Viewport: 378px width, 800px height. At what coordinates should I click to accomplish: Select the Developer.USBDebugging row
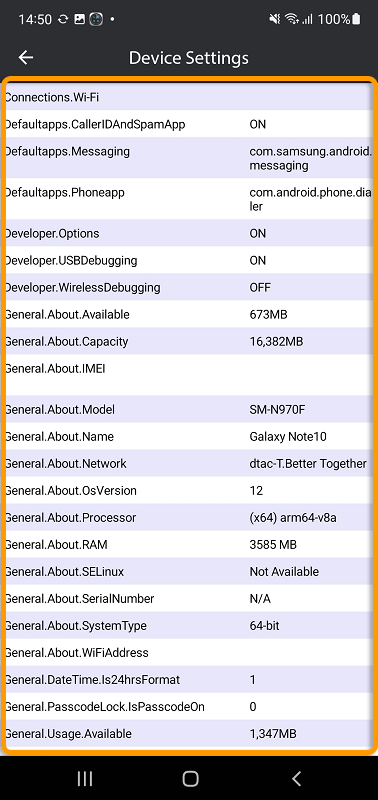(x=189, y=260)
